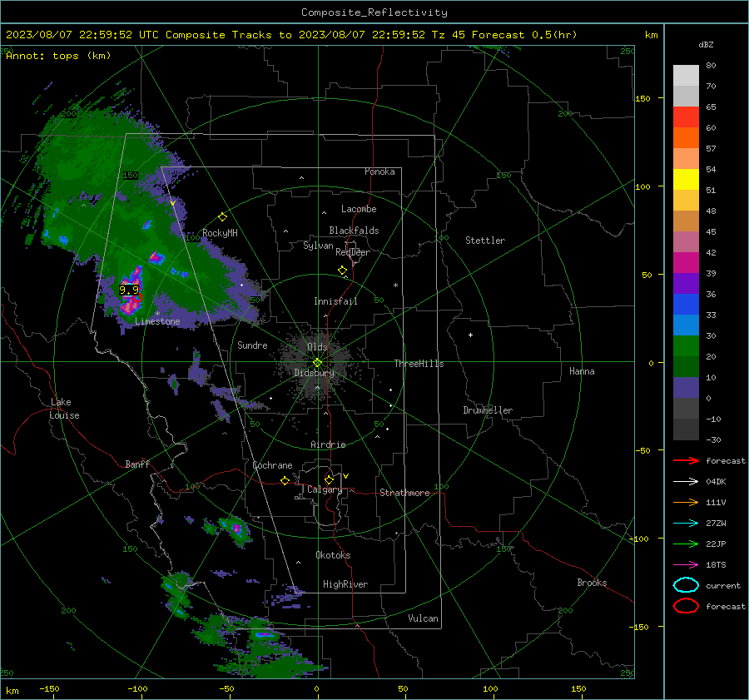Click the Strathmore label
Screen dimensions: 749x700
tap(404, 493)
